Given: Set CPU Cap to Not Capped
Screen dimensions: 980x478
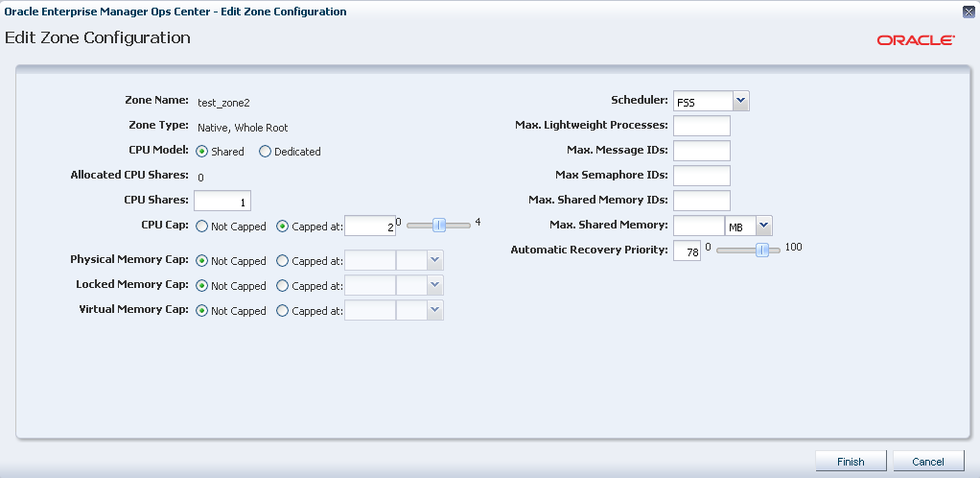Looking at the screenshot, I should pyautogui.click(x=202, y=227).
